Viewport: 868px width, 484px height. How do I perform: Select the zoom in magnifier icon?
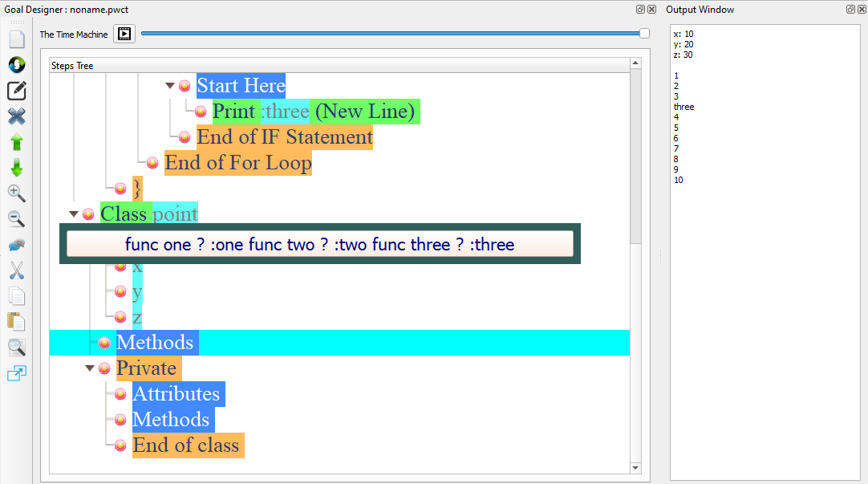click(x=16, y=193)
